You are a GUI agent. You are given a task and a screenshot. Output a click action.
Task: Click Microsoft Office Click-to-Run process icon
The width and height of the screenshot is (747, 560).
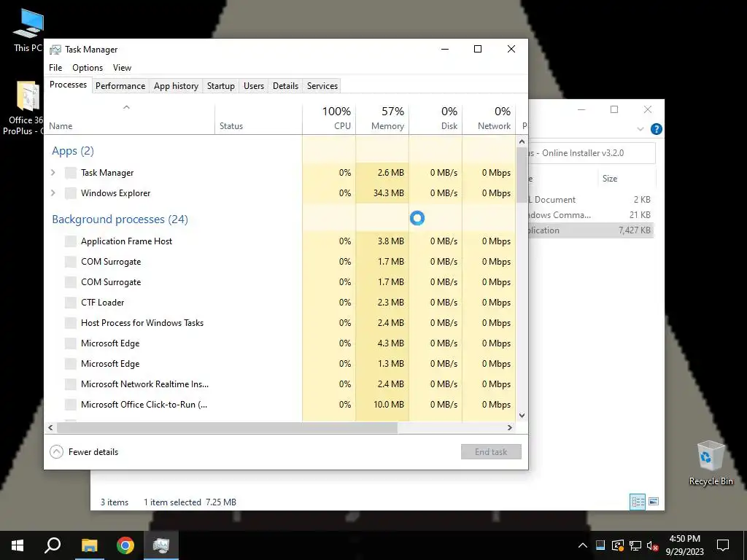(71, 405)
